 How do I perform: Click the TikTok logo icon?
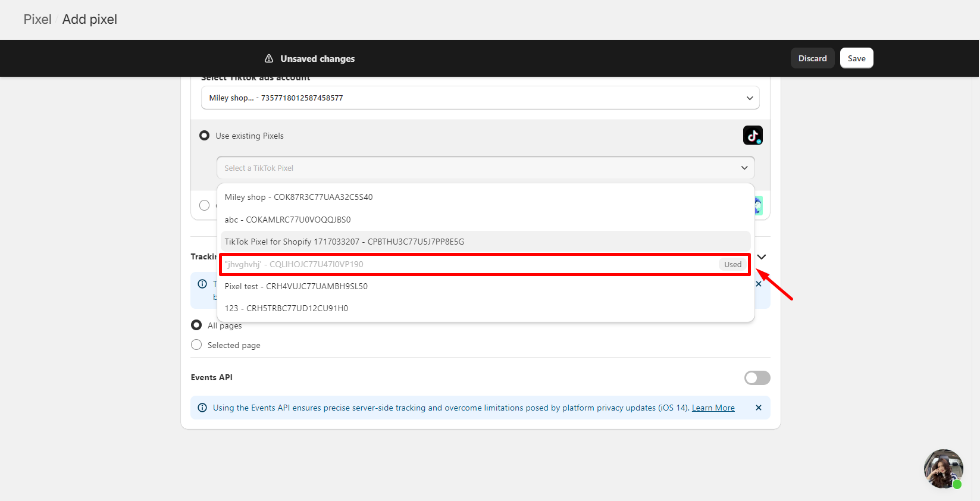click(x=753, y=135)
